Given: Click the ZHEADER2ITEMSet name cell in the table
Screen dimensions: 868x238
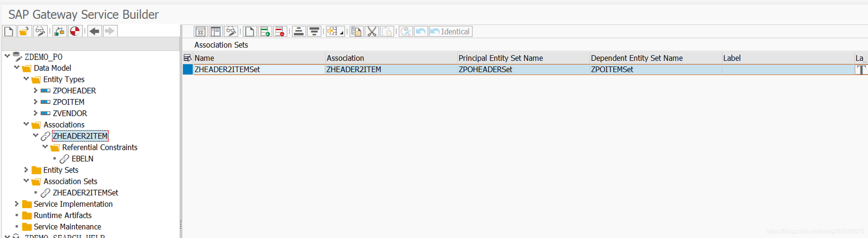Looking at the screenshot, I should [259, 70].
